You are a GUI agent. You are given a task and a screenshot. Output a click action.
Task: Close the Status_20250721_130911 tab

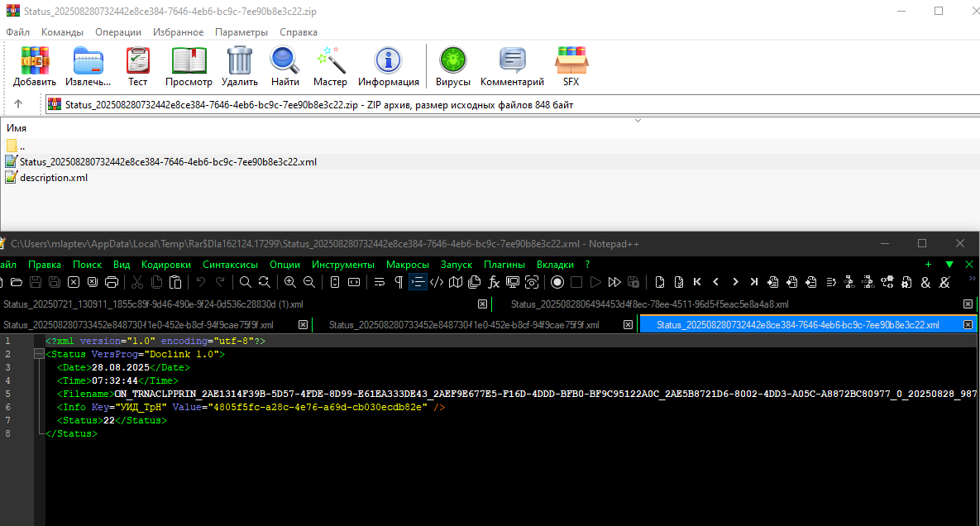tap(482, 304)
